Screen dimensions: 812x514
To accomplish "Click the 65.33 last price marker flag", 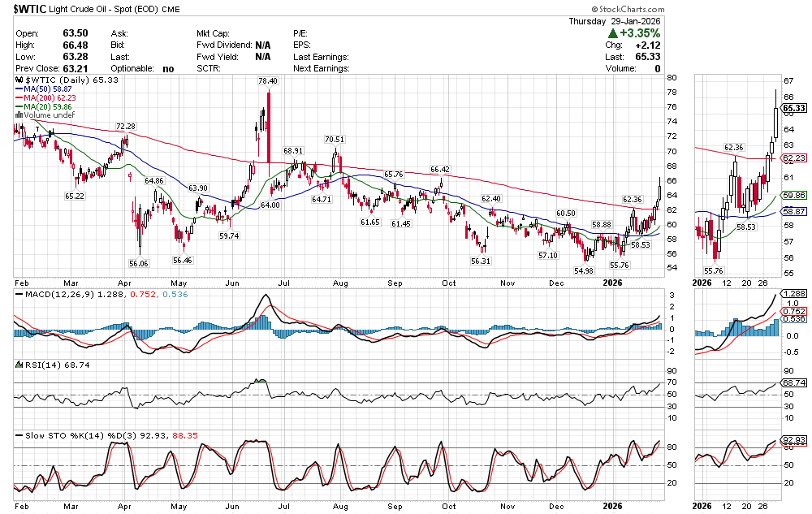I will (x=792, y=108).
